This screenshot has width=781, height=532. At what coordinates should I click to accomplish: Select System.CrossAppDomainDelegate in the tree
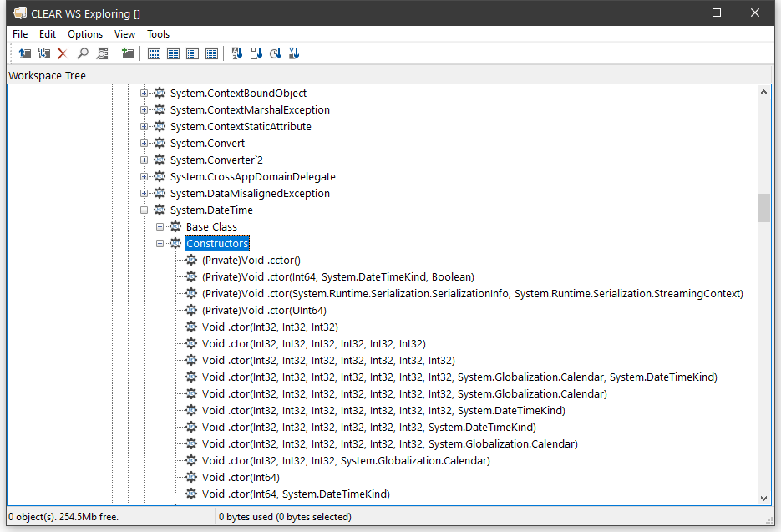click(252, 177)
